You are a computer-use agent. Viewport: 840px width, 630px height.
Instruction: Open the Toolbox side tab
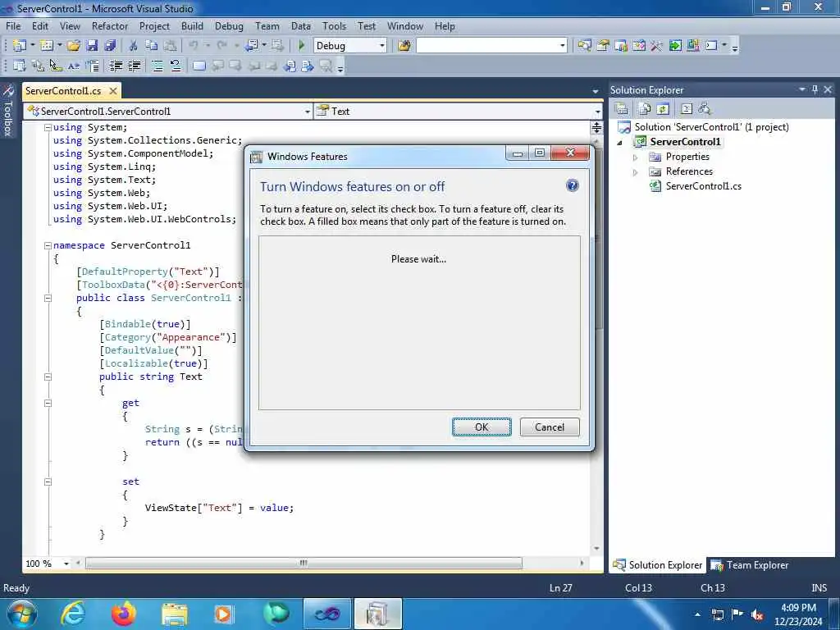[8, 110]
